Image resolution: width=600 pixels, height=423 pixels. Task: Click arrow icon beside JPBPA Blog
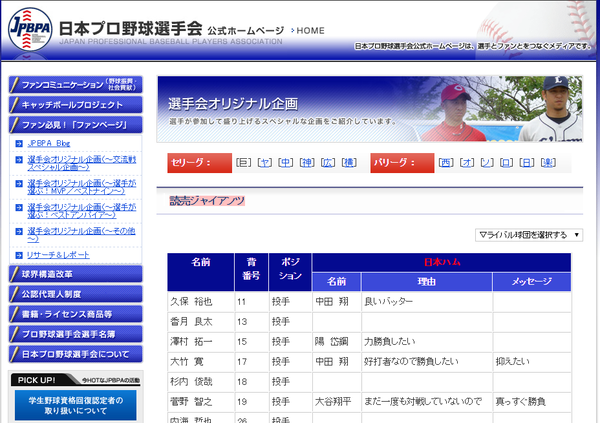[19, 144]
